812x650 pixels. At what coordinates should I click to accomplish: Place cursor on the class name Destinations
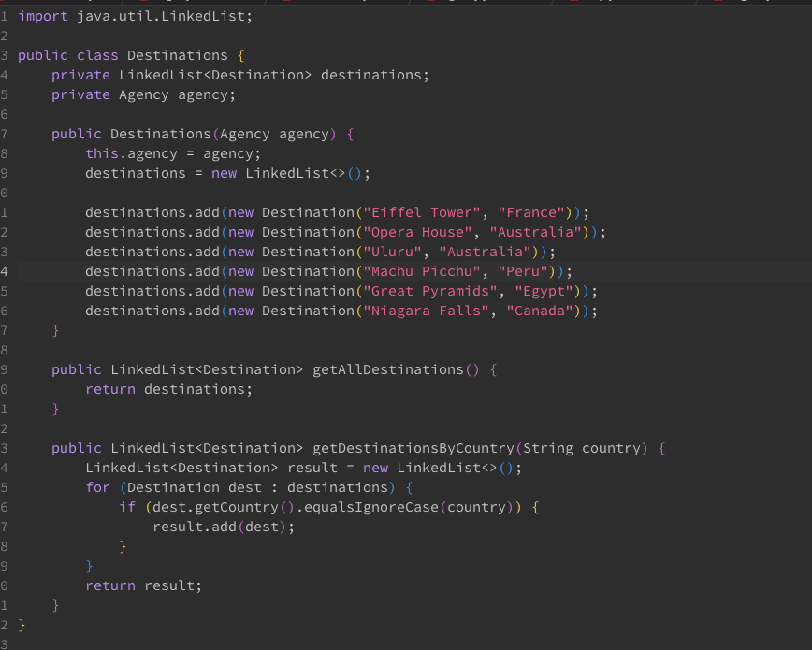click(177, 55)
